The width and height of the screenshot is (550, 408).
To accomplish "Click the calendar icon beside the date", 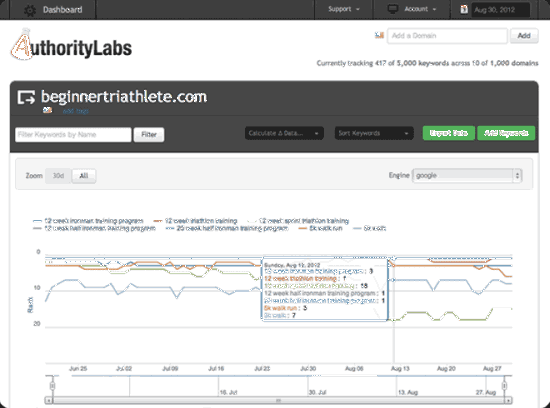I will (x=464, y=9).
